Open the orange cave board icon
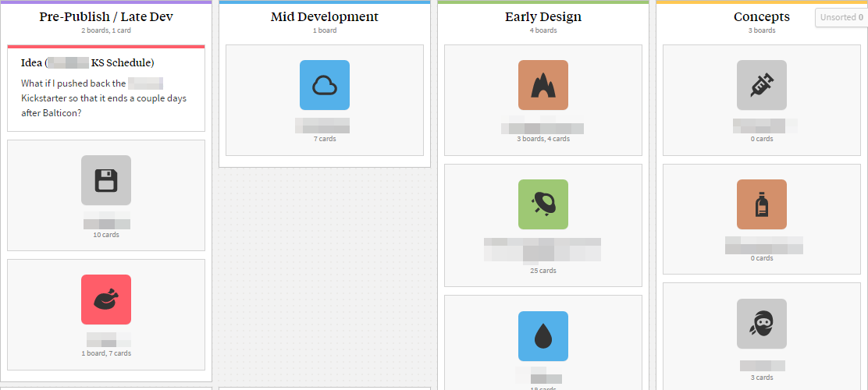This screenshot has height=390, width=868. (543, 85)
